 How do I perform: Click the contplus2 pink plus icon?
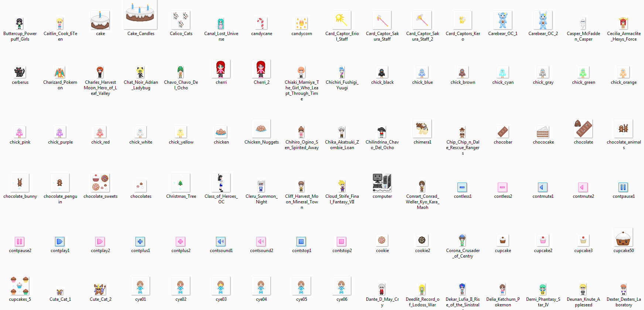[181, 241]
